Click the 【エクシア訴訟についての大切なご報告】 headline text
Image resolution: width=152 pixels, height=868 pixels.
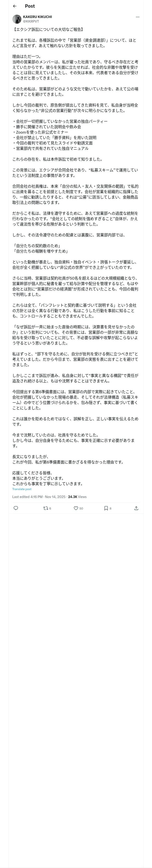point(48,30)
